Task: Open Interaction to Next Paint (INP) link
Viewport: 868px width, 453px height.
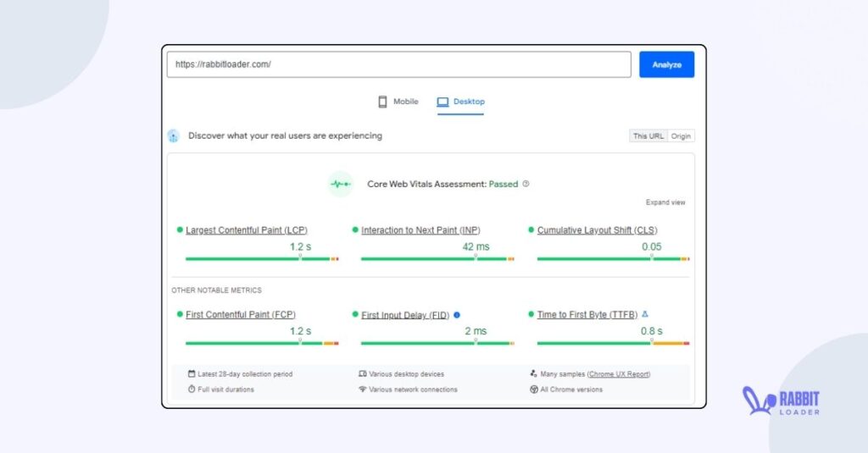Action: [420, 230]
